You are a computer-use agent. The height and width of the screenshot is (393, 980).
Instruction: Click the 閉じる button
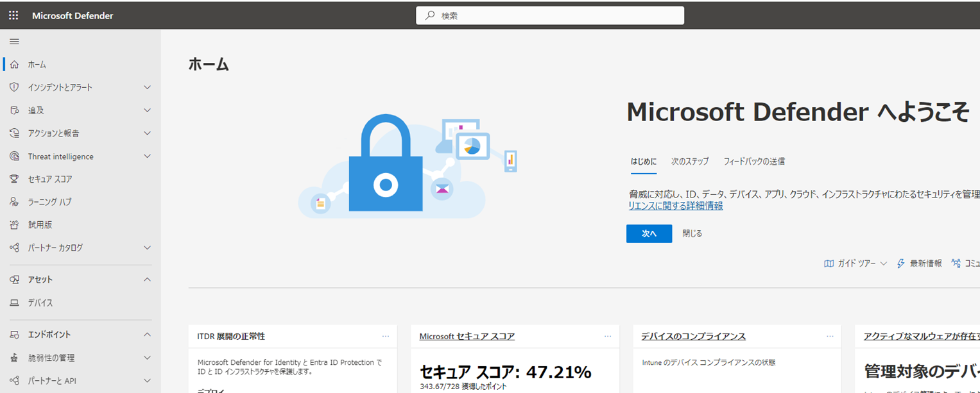[692, 234]
